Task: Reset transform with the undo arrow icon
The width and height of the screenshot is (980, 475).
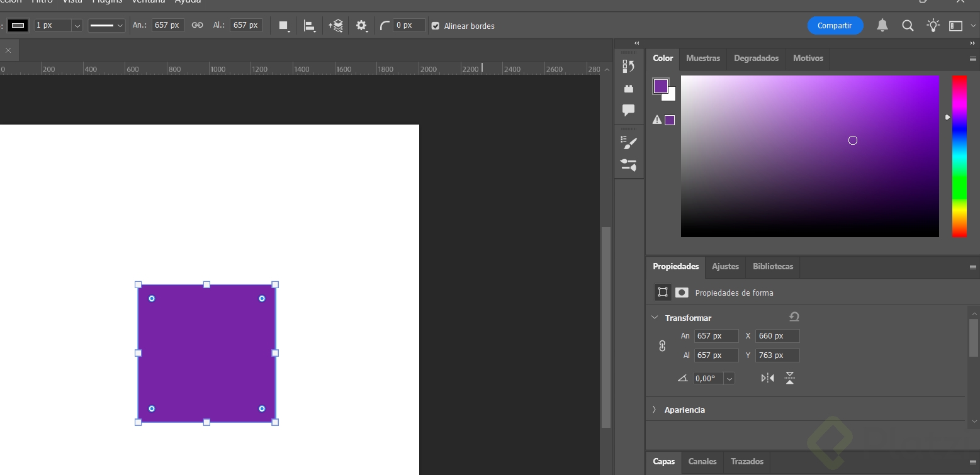Action: point(794,317)
